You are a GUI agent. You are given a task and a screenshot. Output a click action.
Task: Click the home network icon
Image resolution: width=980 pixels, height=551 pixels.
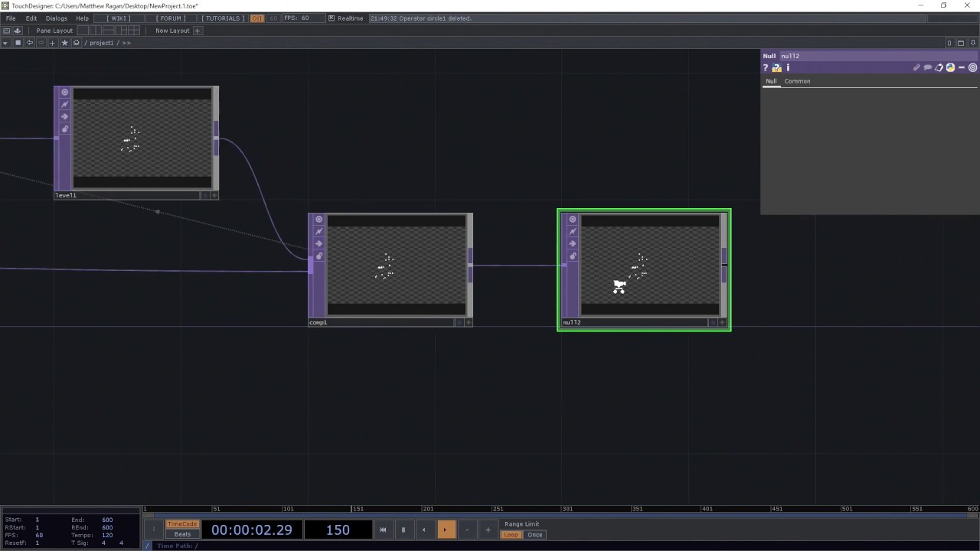point(76,43)
